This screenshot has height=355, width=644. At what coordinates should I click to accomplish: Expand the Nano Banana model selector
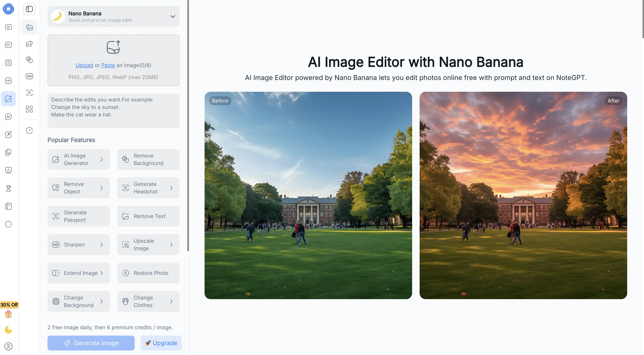[x=172, y=16]
